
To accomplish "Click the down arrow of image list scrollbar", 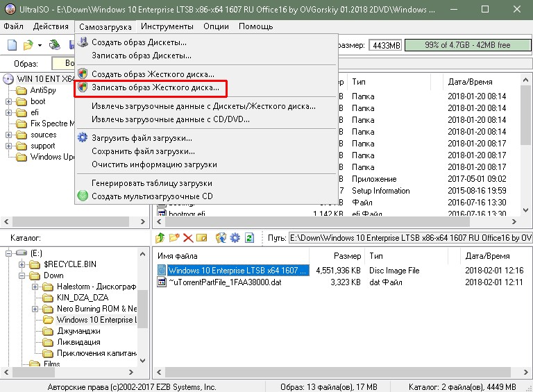I will coord(525,210).
